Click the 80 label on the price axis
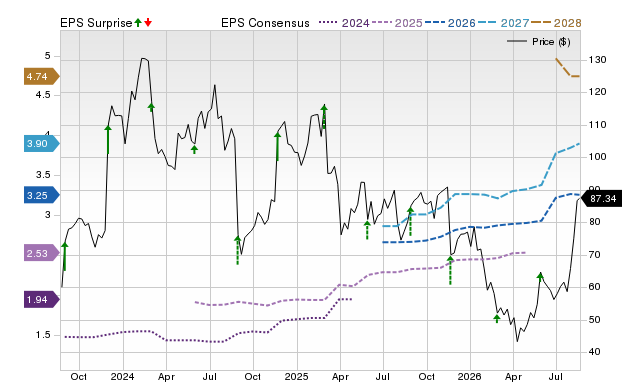The width and height of the screenshot is (640, 382). click(x=595, y=222)
